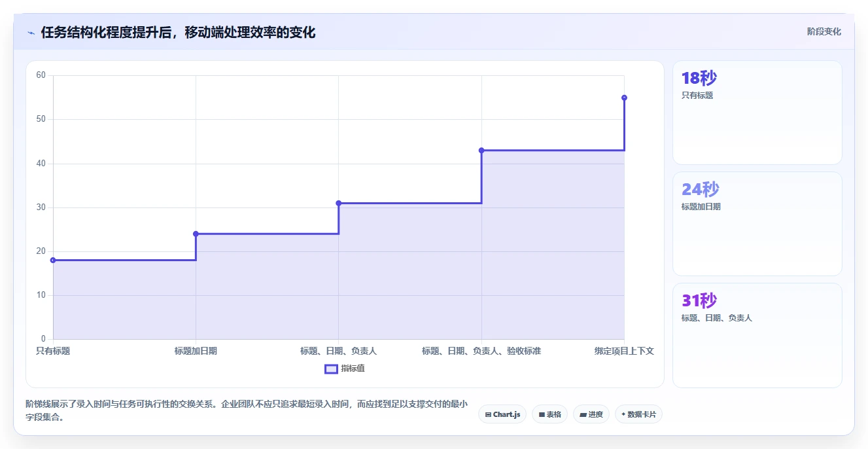
Task: Click the y-axis value 60
Action: pyautogui.click(x=41, y=75)
